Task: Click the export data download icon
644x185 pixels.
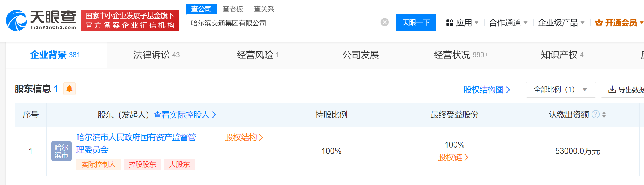Action: 612,90
